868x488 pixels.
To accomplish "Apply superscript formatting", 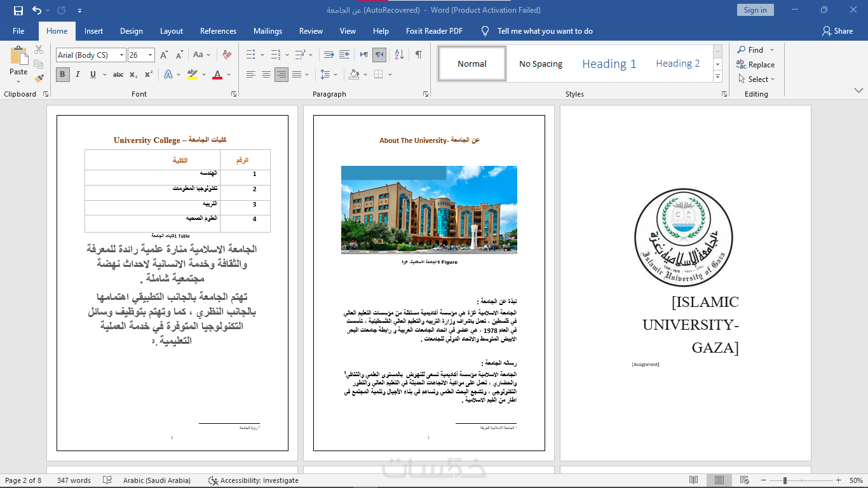I will (x=148, y=74).
